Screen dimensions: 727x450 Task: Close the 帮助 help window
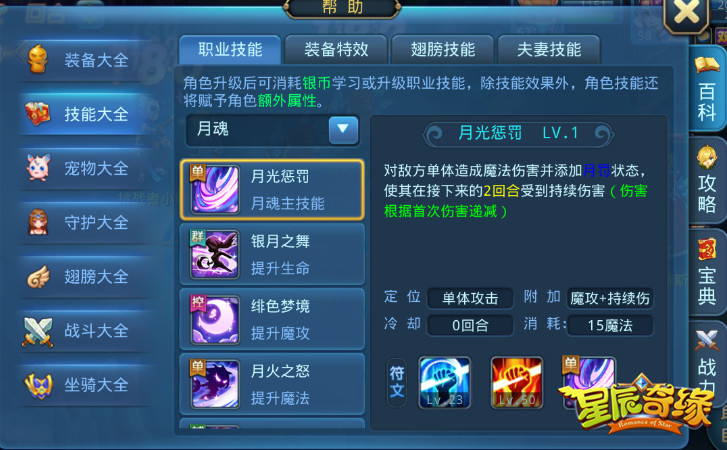687,13
